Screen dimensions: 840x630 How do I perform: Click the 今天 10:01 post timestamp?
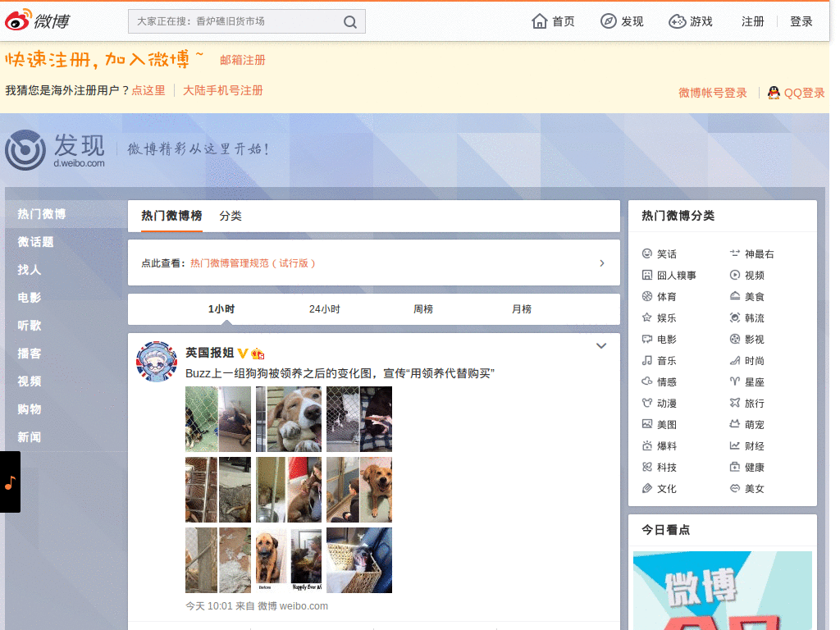[209, 606]
